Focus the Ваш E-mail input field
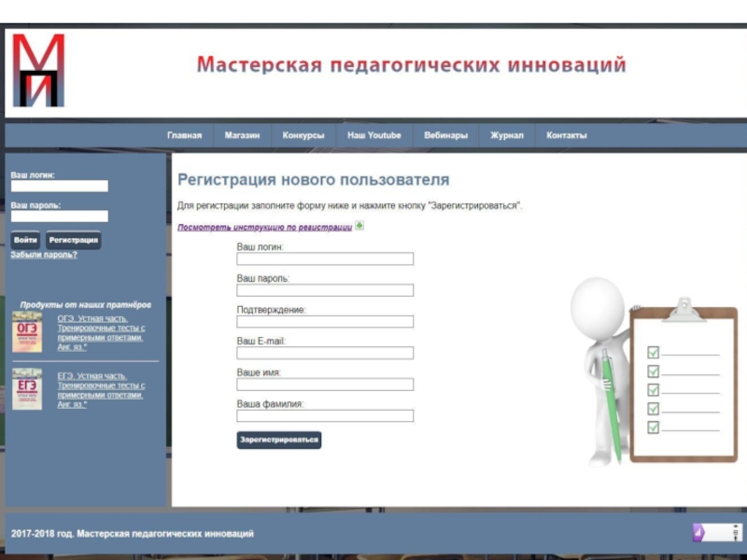This screenshot has width=747, height=560. click(x=325, y=353)
